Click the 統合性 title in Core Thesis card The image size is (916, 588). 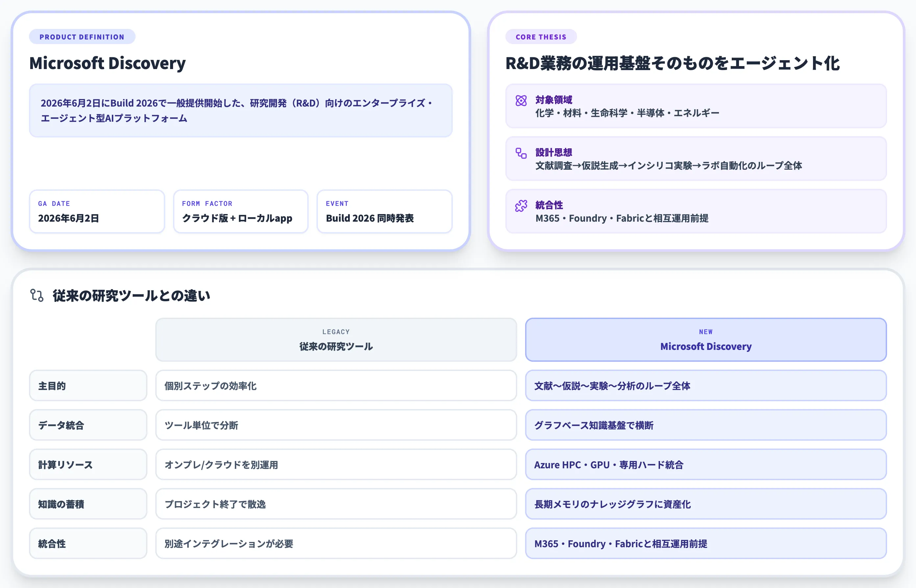tap(549, 206)
